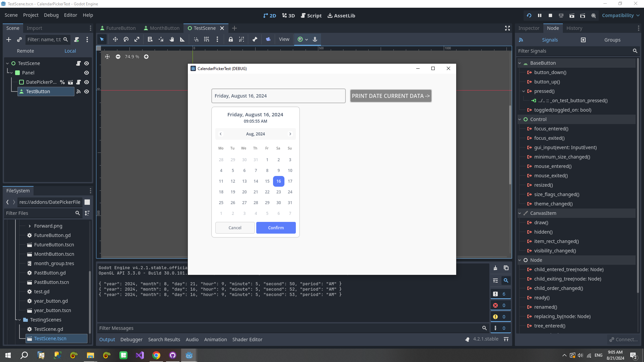This screenshot has height=362, width=644.
Task: Click PRINT DATE CURRENT DATA button
Action: pos(391,96)
